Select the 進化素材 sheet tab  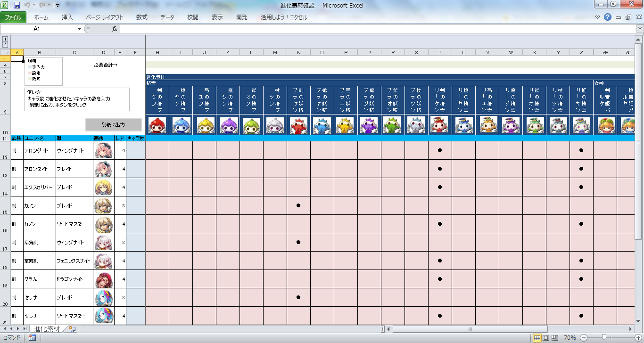tap(47, 329)
